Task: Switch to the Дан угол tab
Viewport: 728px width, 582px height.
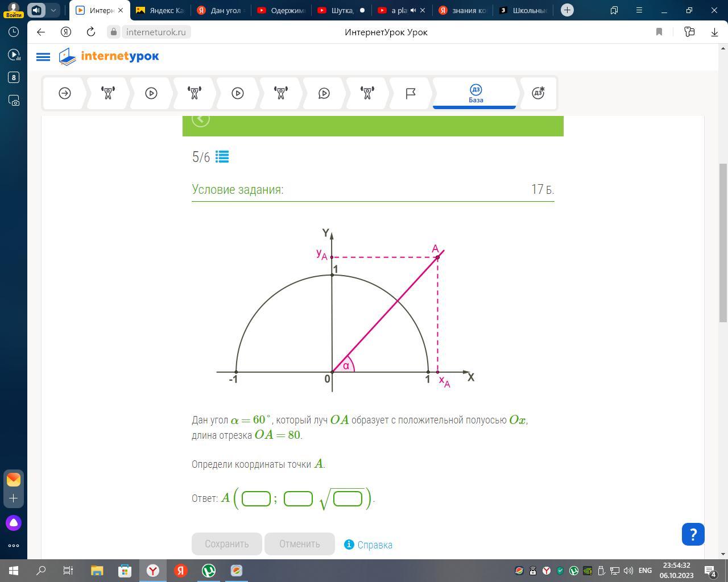Action: [x=221, y=10]
